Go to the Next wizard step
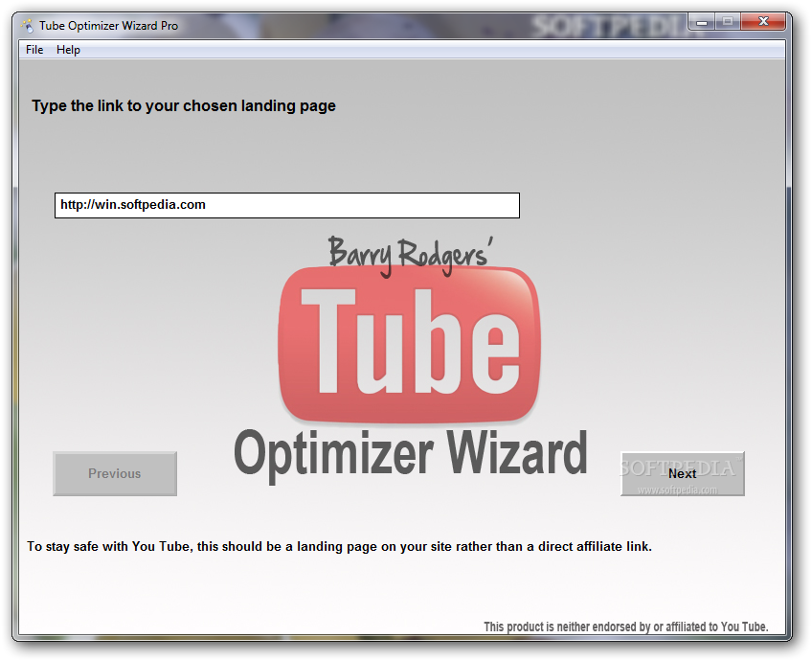 [x=683, y=473]
